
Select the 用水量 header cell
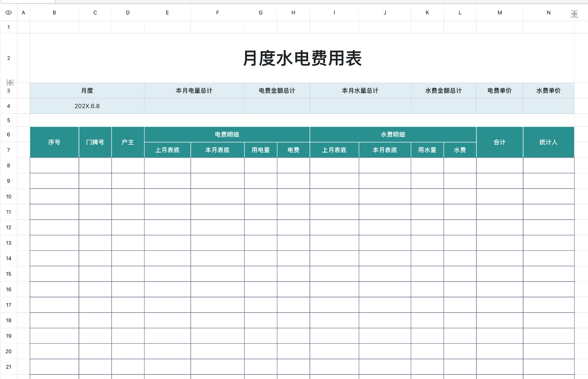[427, 150]
